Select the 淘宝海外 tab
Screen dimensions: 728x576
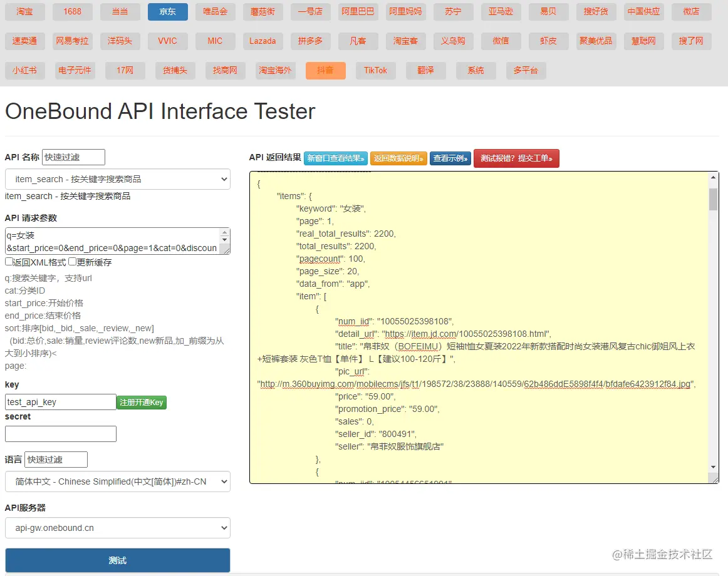pos(275,71)
